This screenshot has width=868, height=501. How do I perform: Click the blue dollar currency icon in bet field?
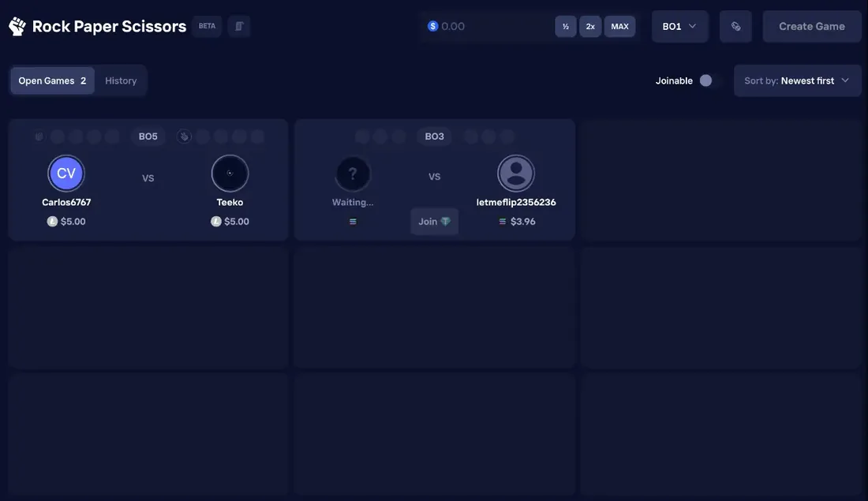433,26
